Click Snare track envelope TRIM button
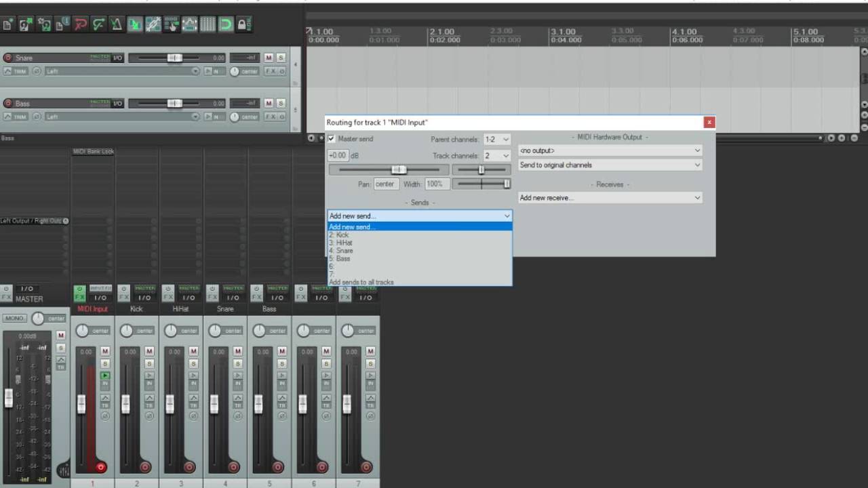Screen dimensions: 868x488 point(16,71)
